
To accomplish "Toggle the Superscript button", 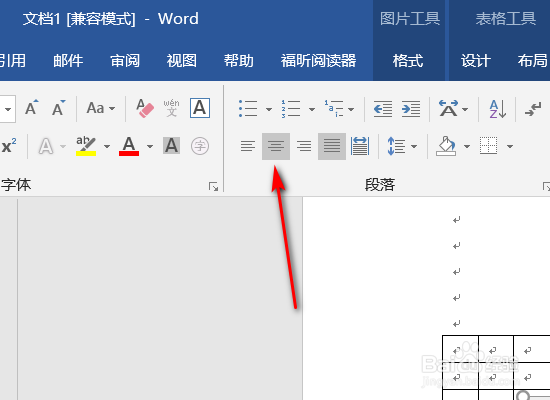I will tap(9, 146).
